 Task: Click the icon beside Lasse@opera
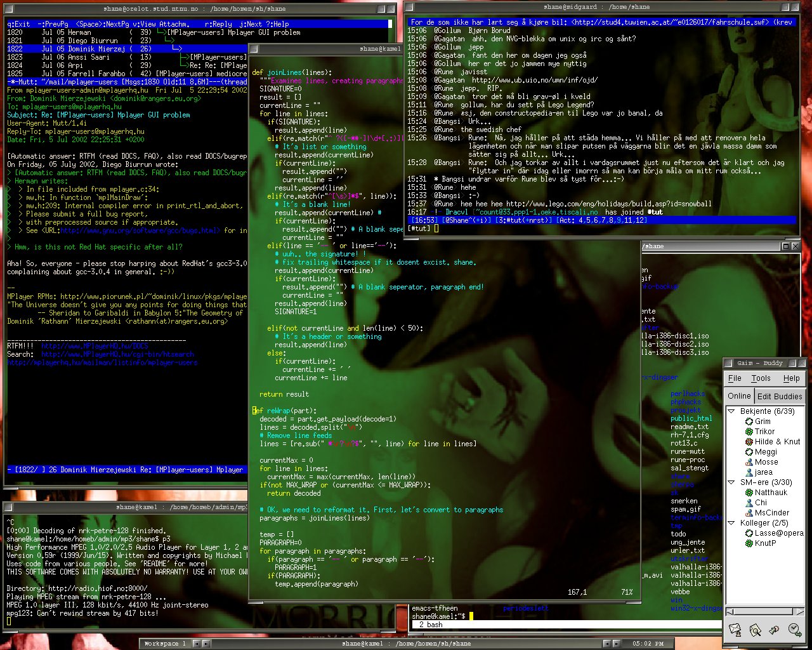749,533
